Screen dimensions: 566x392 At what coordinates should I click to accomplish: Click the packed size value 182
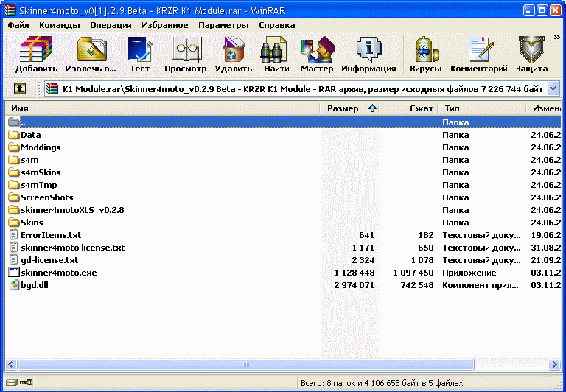(x=426, y=235)
